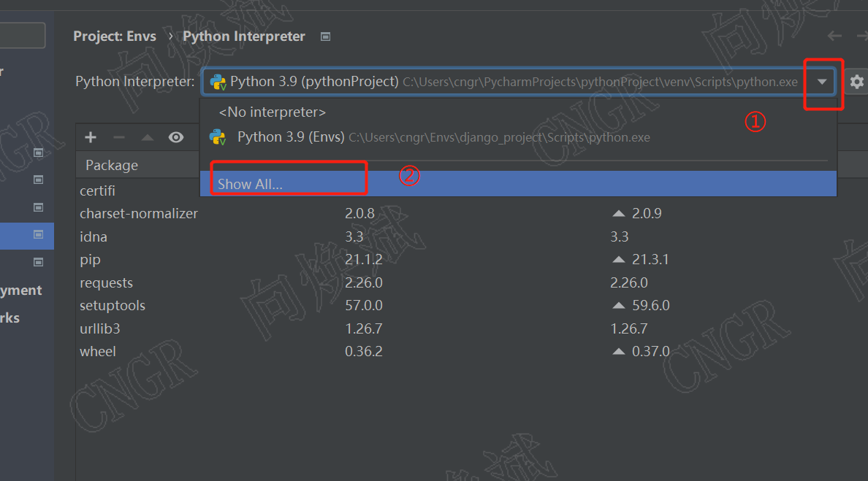Click wheel latest version 0.37.0
The width and height of the screenshot is (868, 481).
[x=651, y=351]
